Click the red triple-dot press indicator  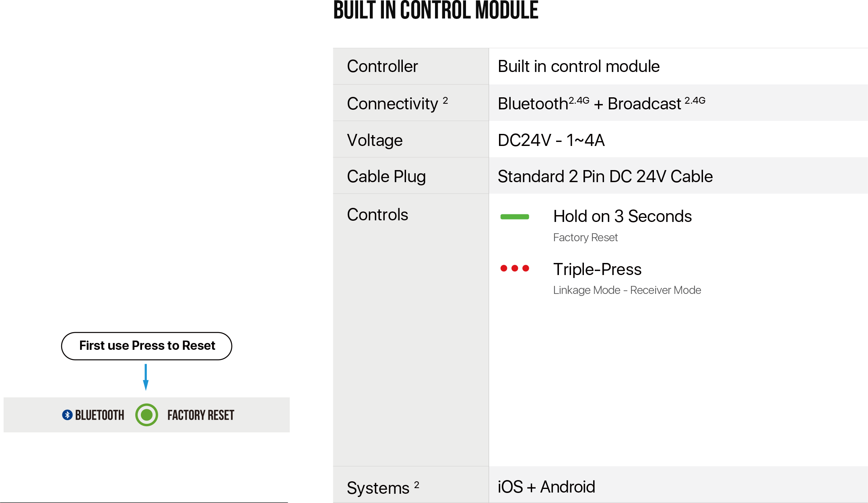(x=514, y=268)
